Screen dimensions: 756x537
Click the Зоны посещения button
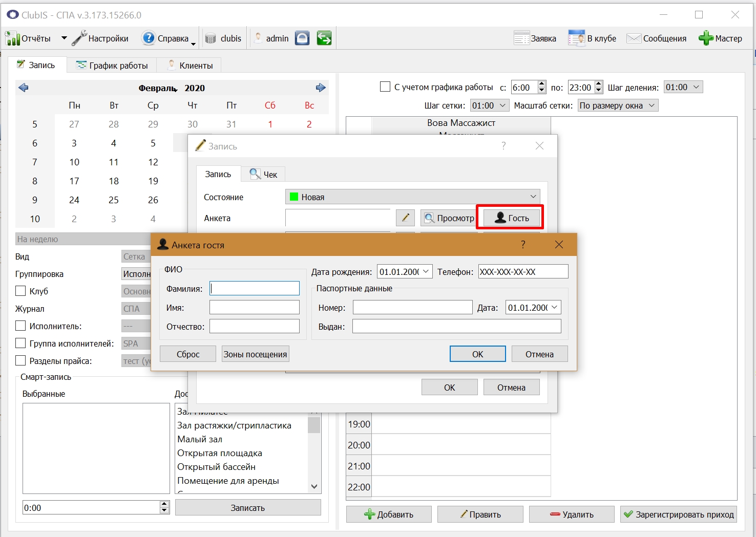(x=255, y=354)
